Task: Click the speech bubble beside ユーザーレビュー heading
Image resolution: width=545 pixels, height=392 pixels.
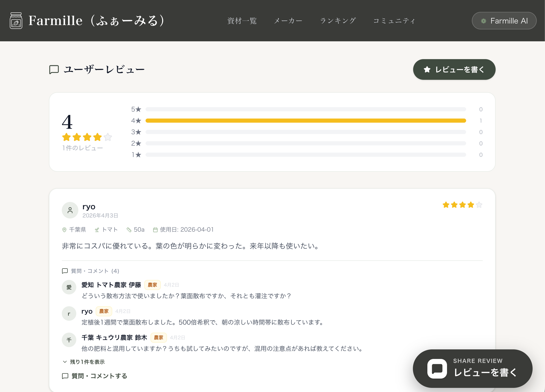Action: click(54, 69)
